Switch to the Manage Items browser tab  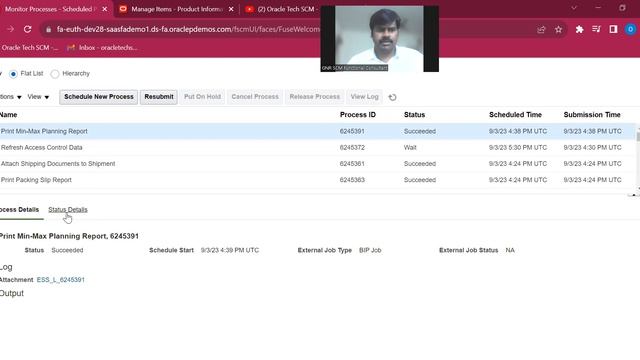(177, 9)
